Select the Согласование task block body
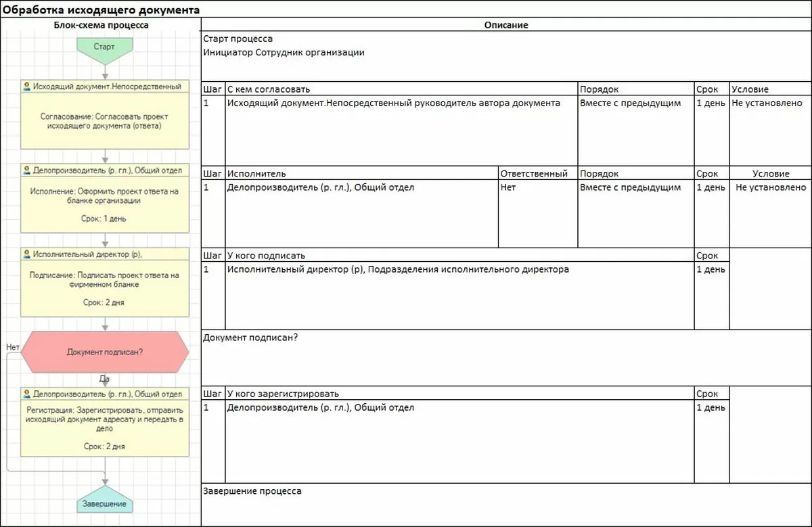 (105, 120)
